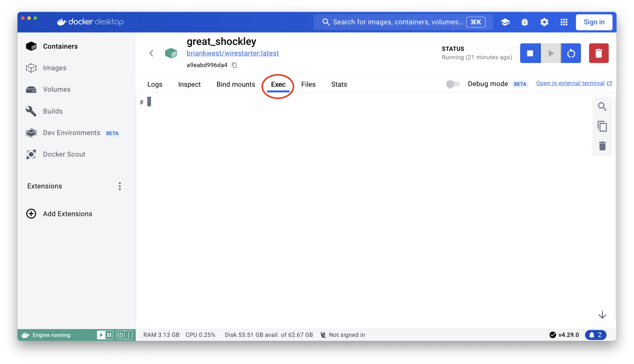Screen dimensions: 634x364
Task: Pause the engine with status bar pause button
Action: tap(109, 335)
